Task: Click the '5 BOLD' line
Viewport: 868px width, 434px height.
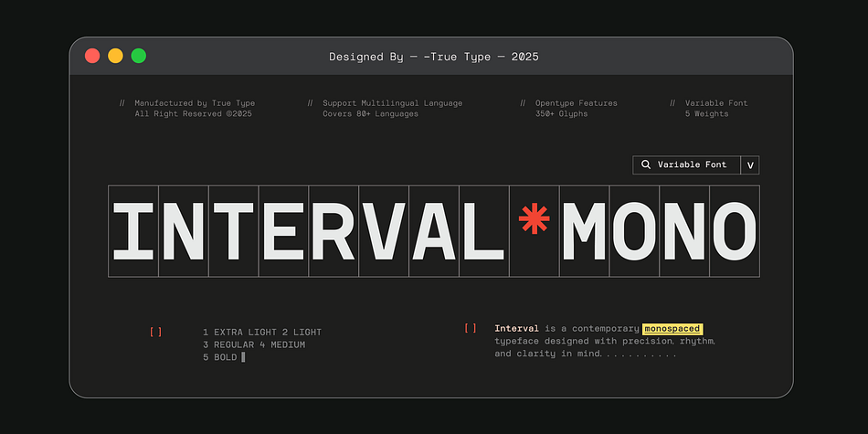Action: click(x=220, y=357)
